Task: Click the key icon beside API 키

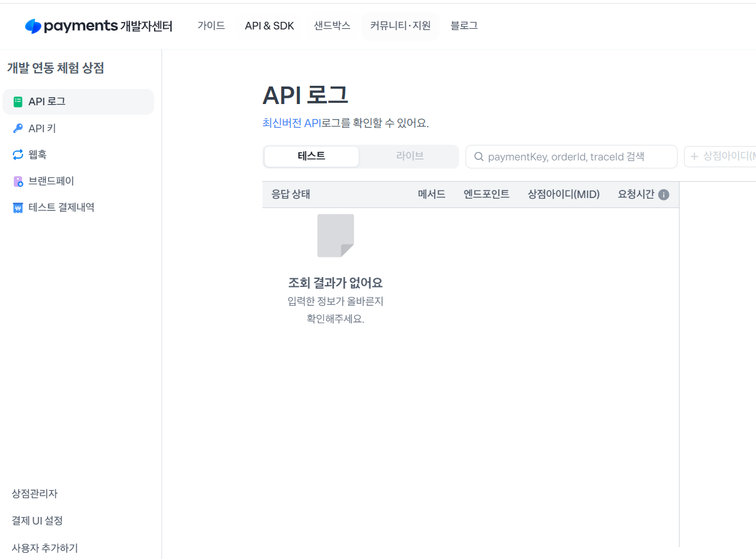Action: 18,128
